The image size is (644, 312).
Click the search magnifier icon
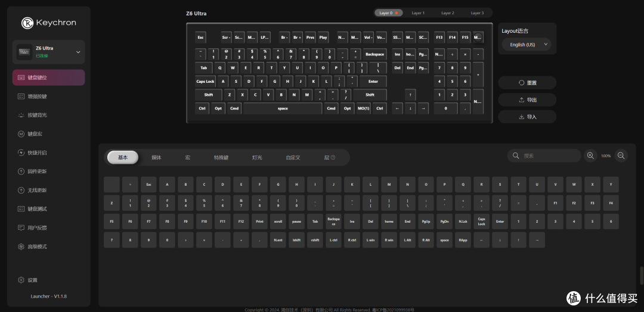pos(516,156)
